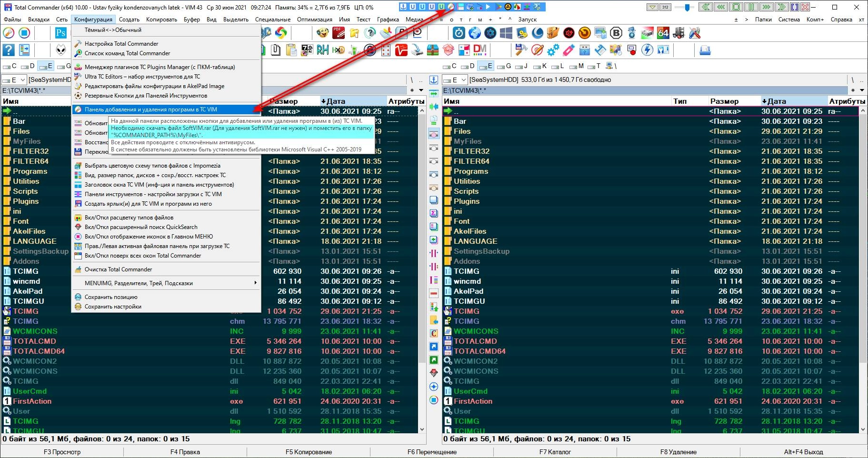Open left panel drive dropdown showing E
The height and width of the screenshot is (458, 868).
pyautogui.click(x=14, y=80)
